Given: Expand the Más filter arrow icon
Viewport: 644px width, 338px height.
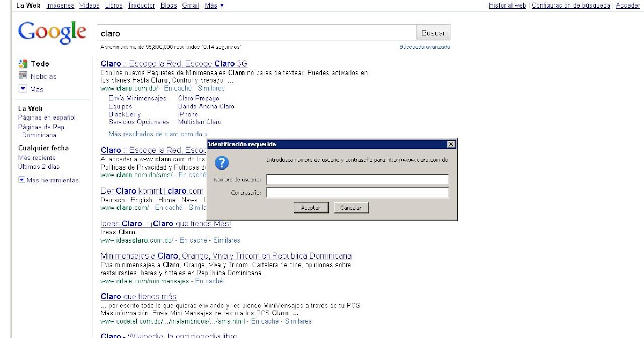Looking at the screenshot, I should click(23, 89).
